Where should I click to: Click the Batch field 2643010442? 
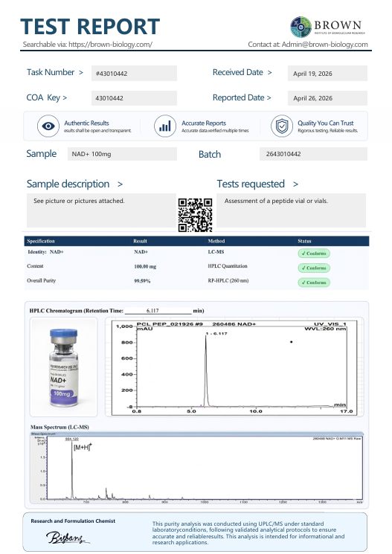[x=313, y=154]
